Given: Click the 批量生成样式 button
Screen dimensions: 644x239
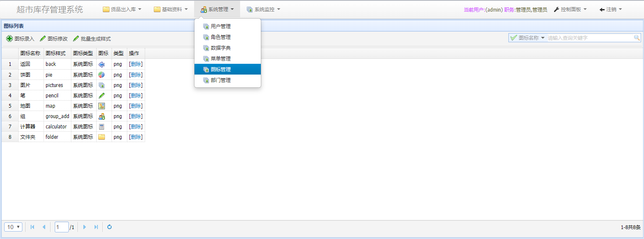Looking at the screenshot, I should pyautogui.click(x=92, y=39).
